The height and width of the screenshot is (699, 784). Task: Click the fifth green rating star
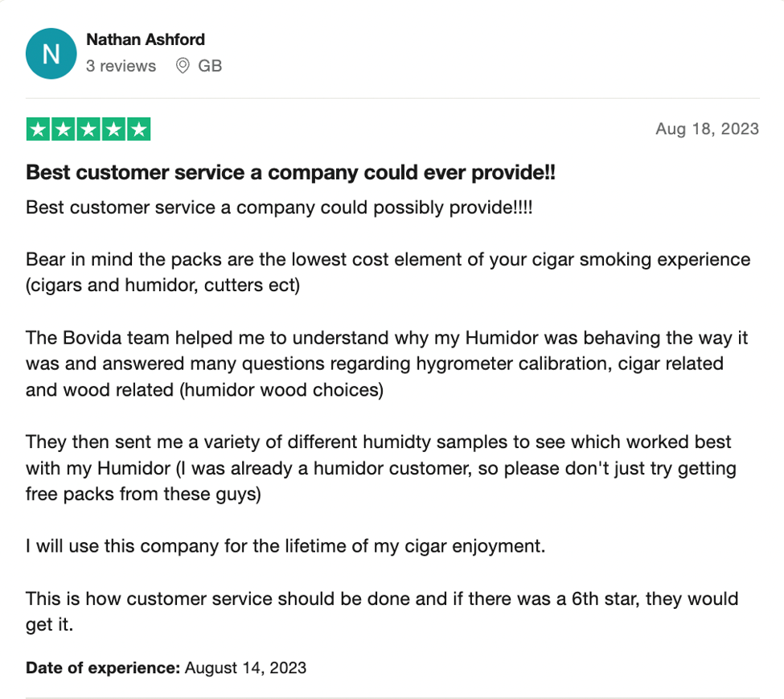point(139,129)
